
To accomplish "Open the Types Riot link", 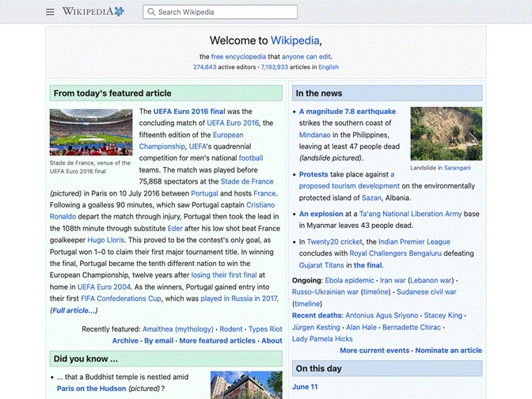I will [x=265, y=329].
